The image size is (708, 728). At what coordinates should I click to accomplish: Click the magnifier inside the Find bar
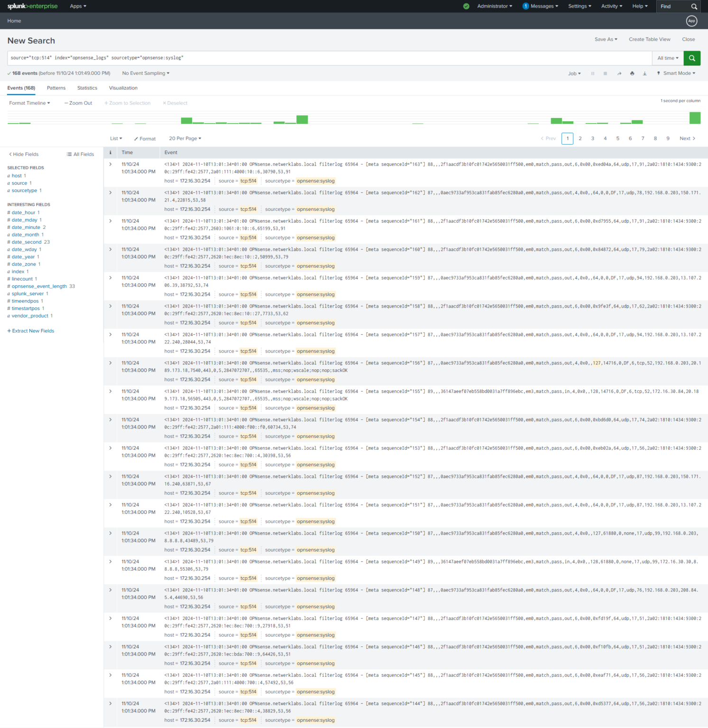coord(695,6)
